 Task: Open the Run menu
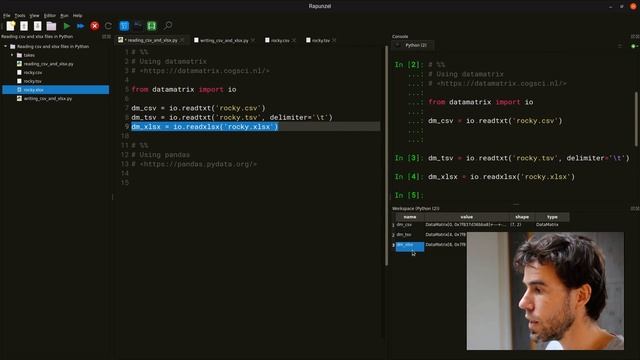coord(64,16)
